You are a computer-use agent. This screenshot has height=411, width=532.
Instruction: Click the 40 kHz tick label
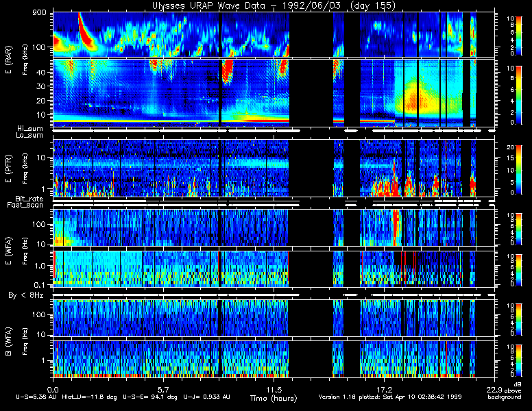[x=40, y=73]
